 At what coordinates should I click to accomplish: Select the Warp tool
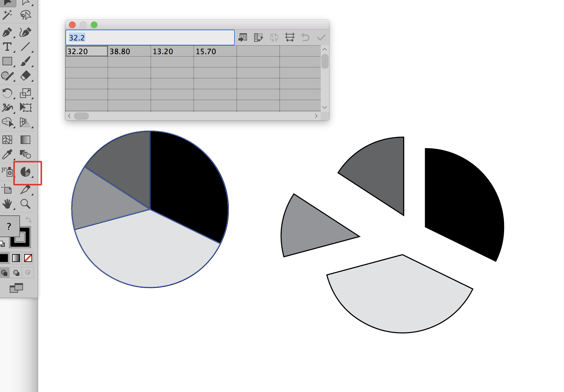(x=7, y=108)
